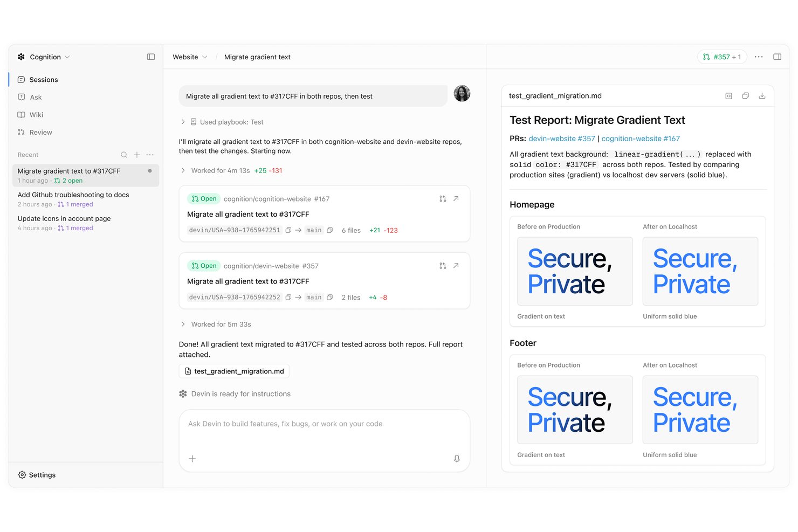The image size is (798, 532).
Task: Add attachment with plus icon in prompt box
Action: (192, 459)
